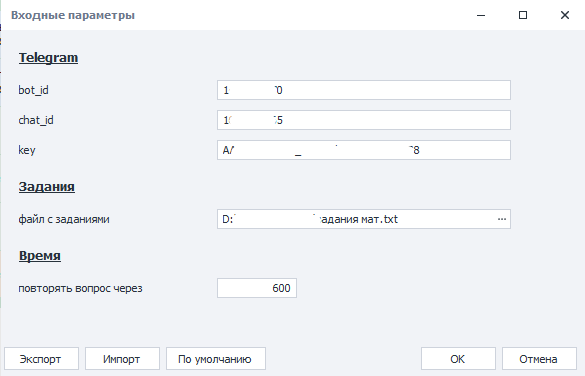Click the файл с заданиями label
Image resolution: width=585 pixels, height=376 pixels.
click(64, 219)
